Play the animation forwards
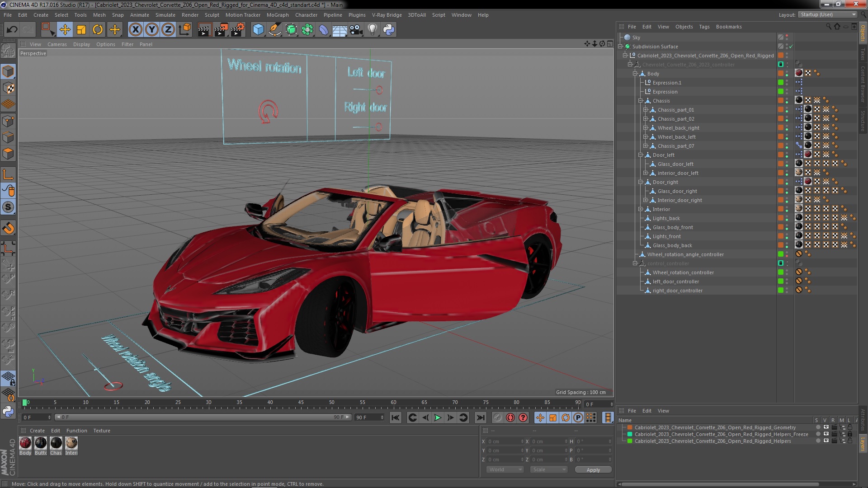Screen dimensions: 868x488 (x=438, y=418)
